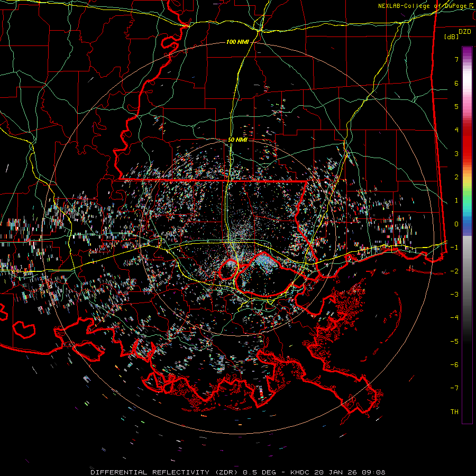Click the 50 NMI range ring label
Screen dimensions: 476x476
(x=237, y=140)
